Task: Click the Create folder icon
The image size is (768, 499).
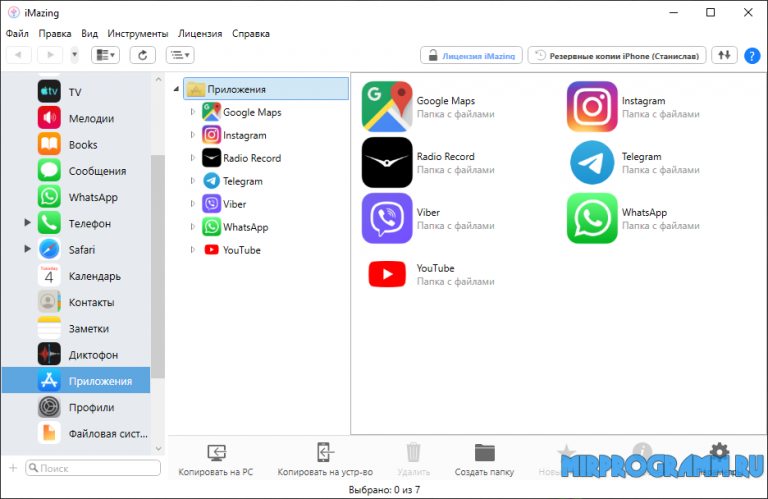Action: (x=485, y=452)
